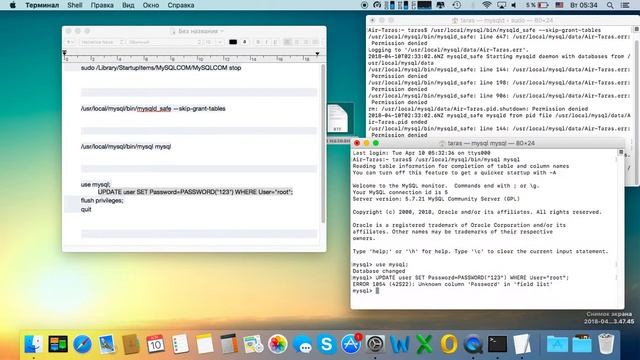
Task: Click the highlighted UPDATE user line in TextEdit
Action: 195,192
